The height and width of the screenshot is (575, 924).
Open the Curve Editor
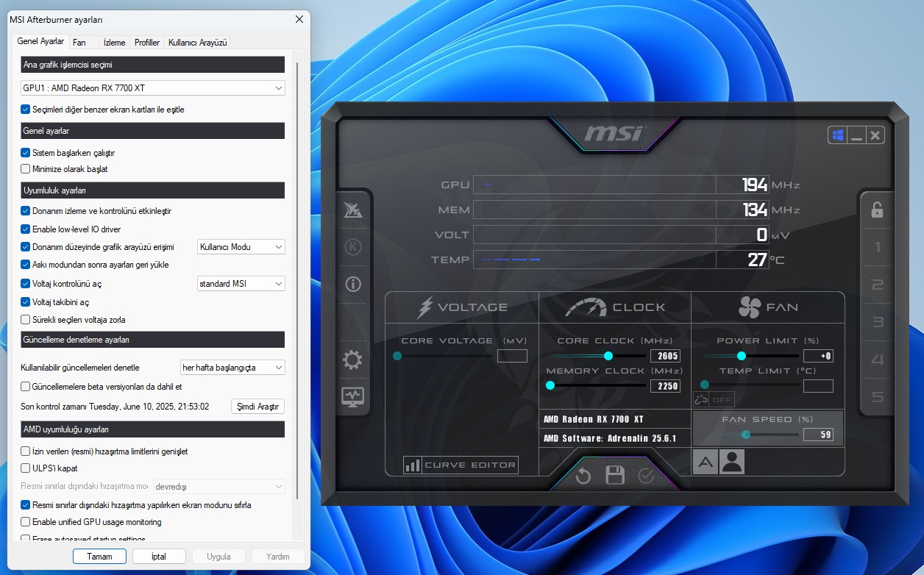(461, 465)
